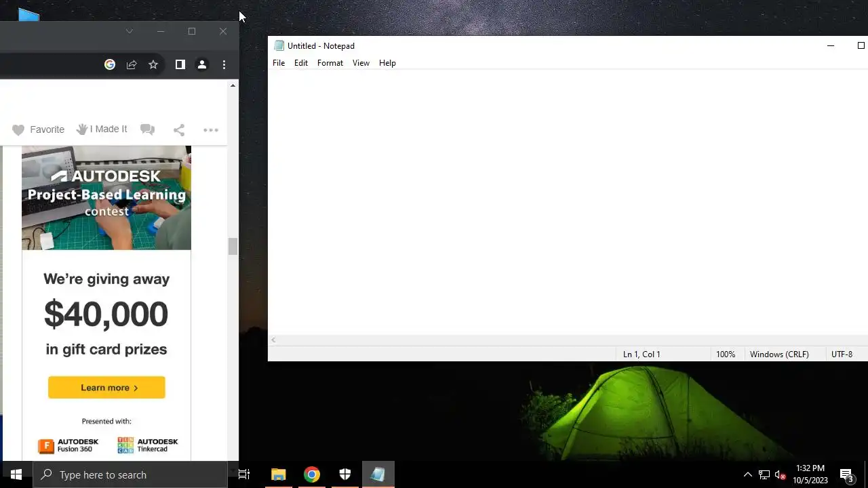This screenshot has height=488, width=868.
Task: Open Notepad's Help menu
Action: (x=387, y=63)
